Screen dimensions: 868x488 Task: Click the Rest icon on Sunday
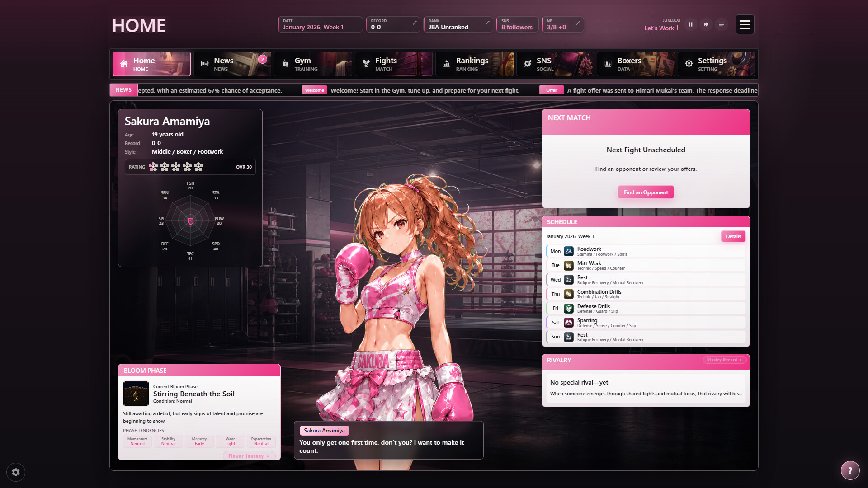(x=569, y=337)
